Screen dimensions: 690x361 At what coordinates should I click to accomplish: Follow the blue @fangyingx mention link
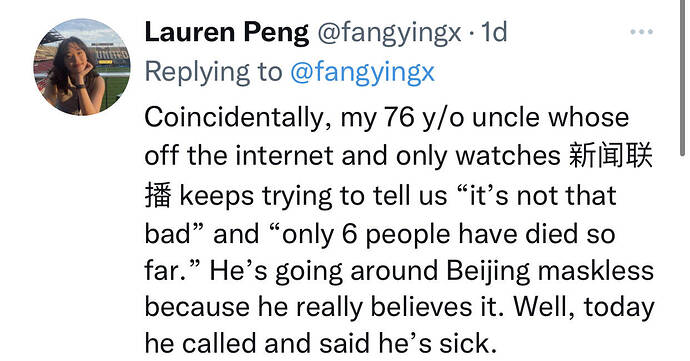(x=362, y=73)
